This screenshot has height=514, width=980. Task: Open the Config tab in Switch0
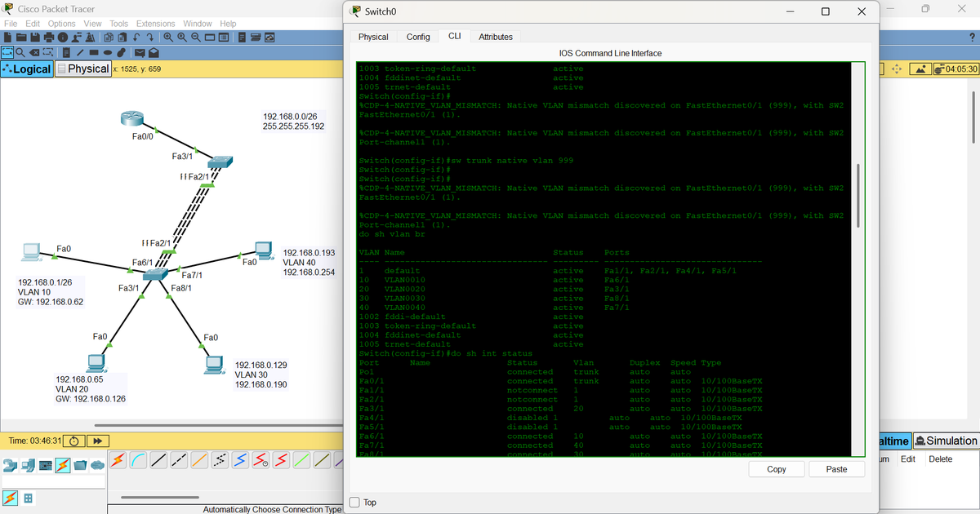tap(418, 37)
